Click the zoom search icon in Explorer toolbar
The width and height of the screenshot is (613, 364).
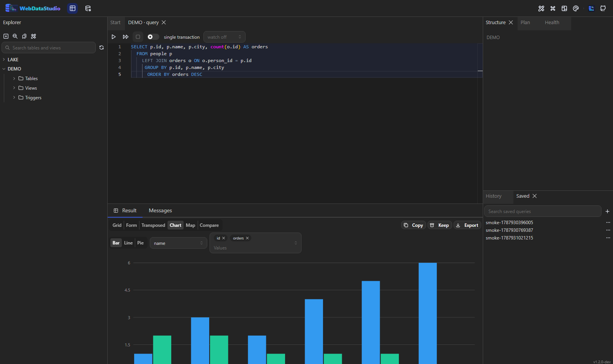pyautogui.click(x=15, y=36)
